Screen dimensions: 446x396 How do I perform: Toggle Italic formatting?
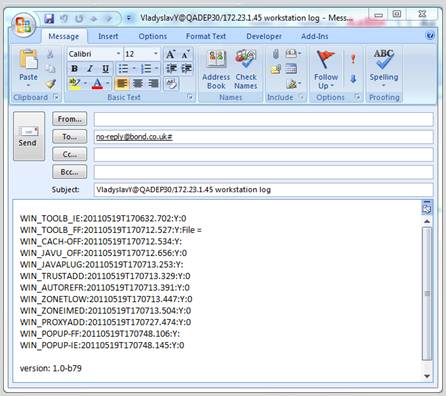pos(90,69)
